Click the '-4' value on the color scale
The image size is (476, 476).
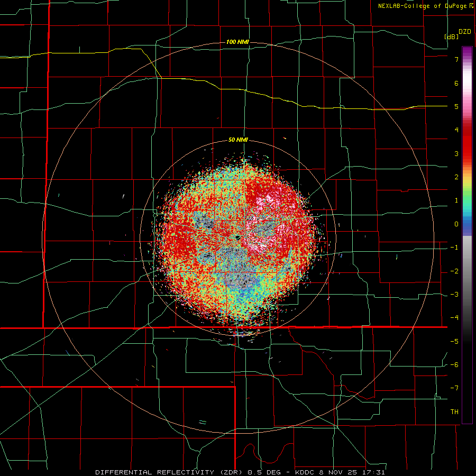pos(454,318)
